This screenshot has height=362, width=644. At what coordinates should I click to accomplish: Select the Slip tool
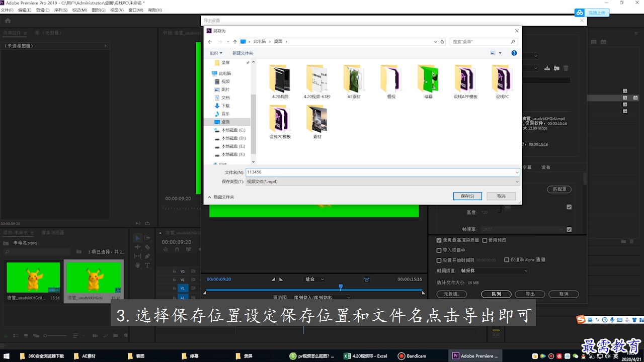[137, 256]
